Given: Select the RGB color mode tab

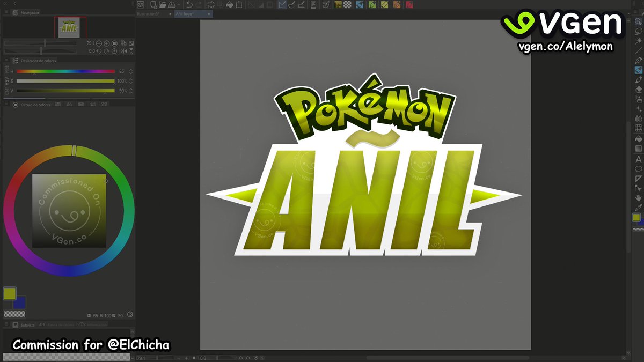Looking at the screenshot, I should [7, 69].
